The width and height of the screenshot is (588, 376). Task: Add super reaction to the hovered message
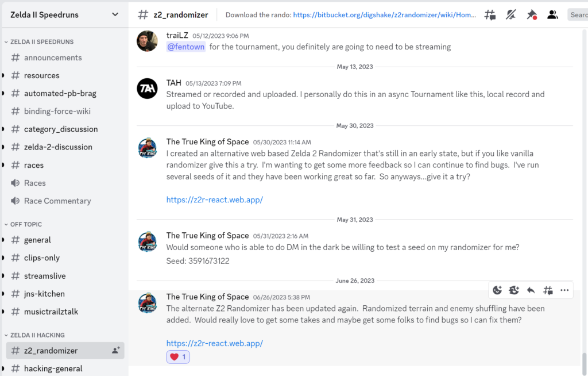click(x=514, y=290)
